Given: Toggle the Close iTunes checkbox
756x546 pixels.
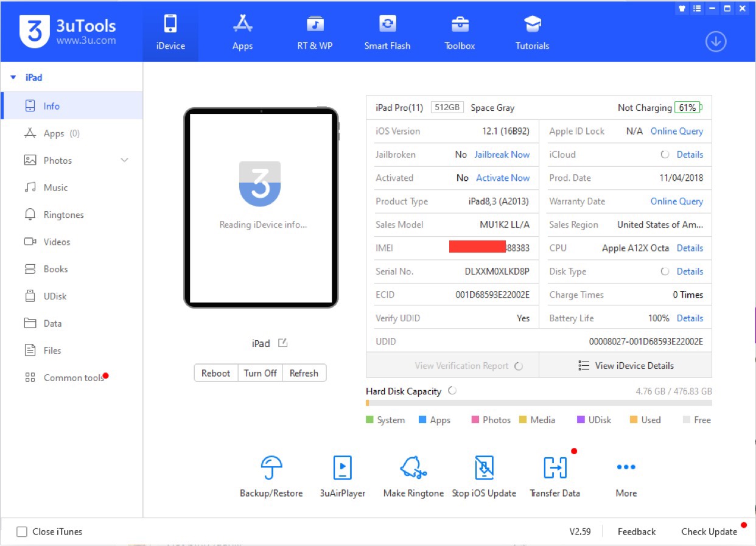Looking at the screenshot, I should tap(22, 532).
